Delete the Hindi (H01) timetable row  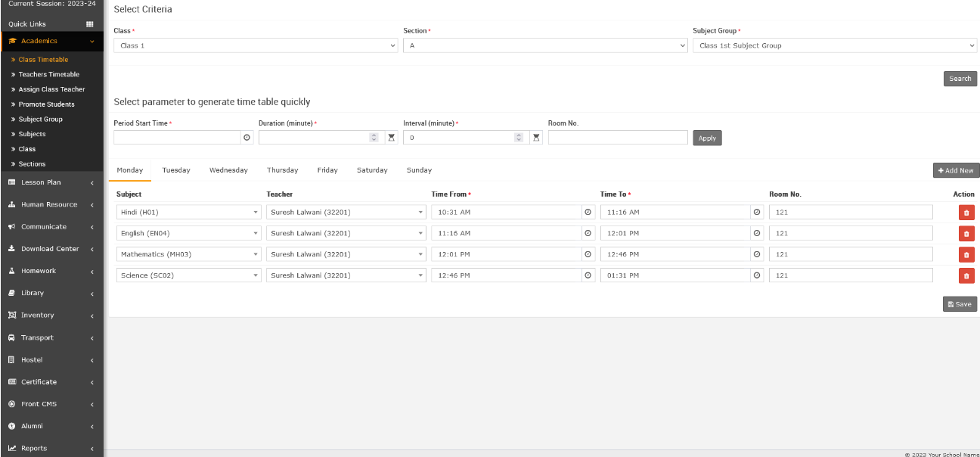[966, 213]
